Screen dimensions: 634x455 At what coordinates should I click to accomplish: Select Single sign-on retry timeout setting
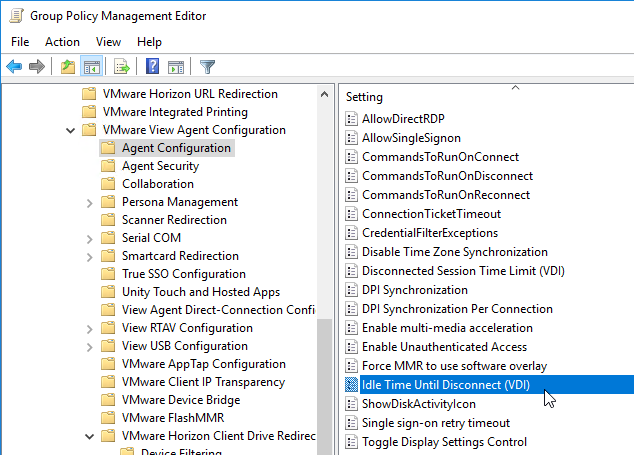435,423
